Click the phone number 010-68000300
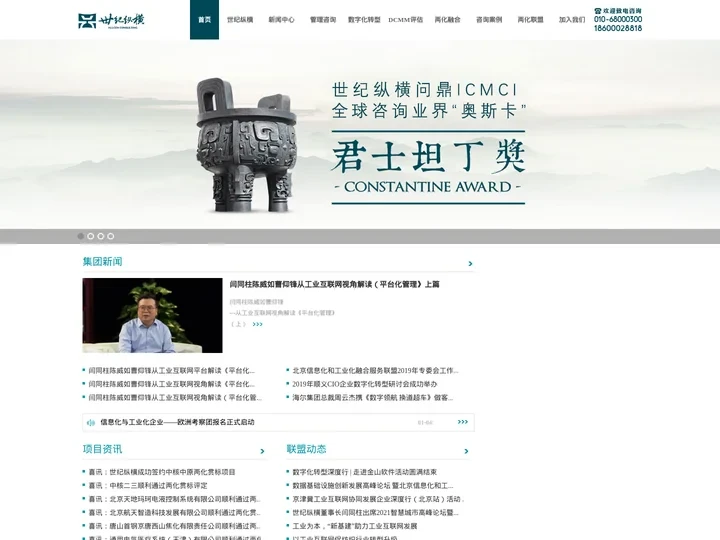Viewport: 720px width, 540px height. (618, 19)
